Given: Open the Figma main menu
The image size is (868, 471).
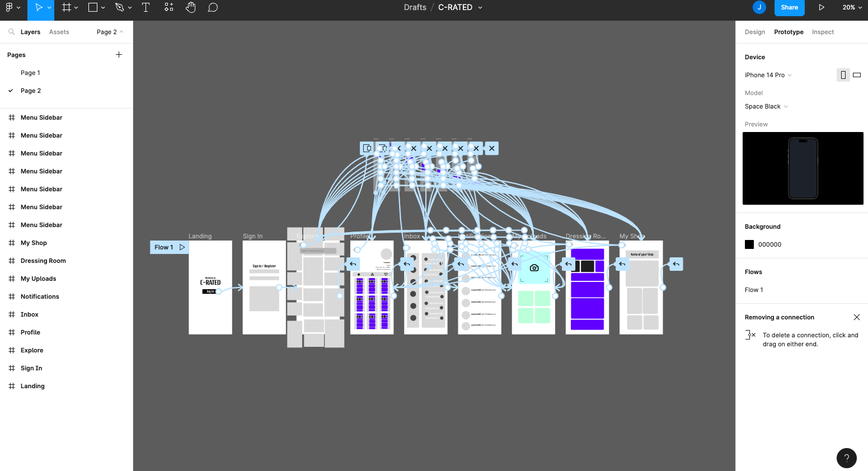Looking at the screenshot, I should [x=9, y=7].
